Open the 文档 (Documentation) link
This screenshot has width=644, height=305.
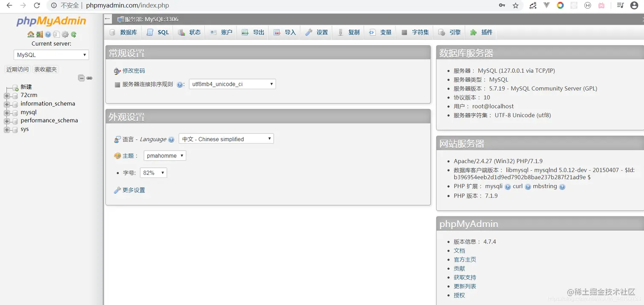(459, 251)
